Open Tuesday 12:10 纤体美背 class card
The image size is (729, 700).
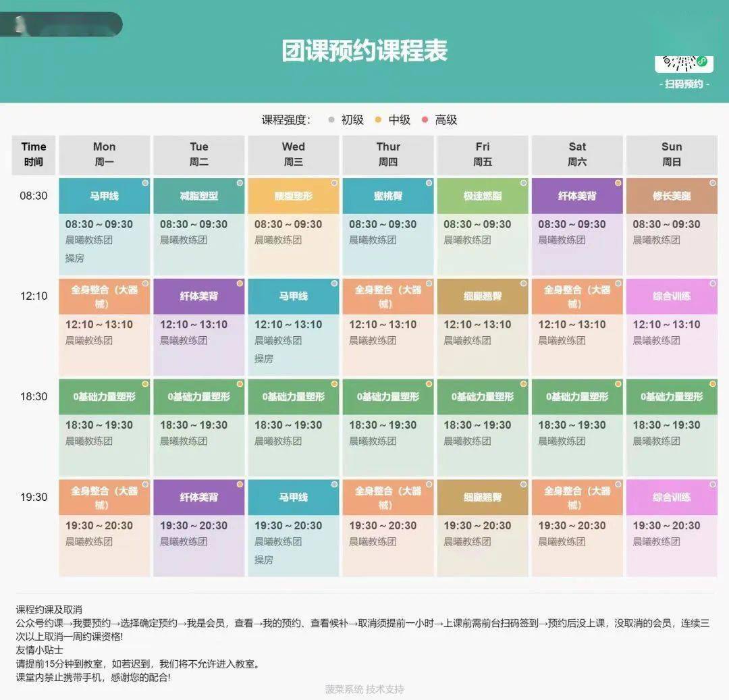[x=199, y=327]
